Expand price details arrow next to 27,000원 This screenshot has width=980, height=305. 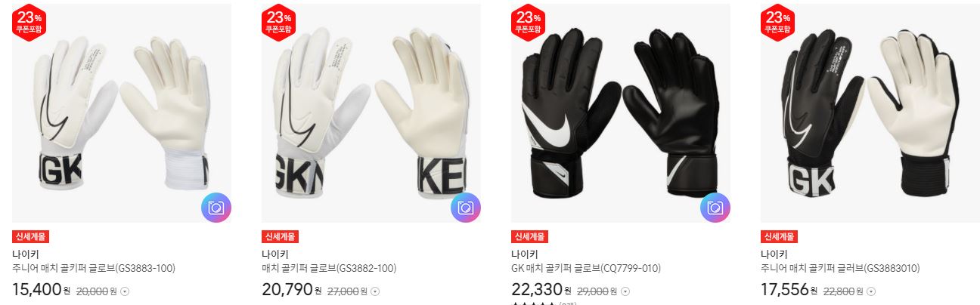pos(375,291)
